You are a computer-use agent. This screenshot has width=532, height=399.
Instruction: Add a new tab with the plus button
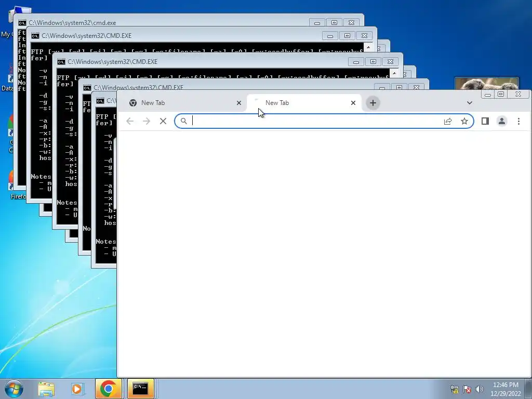click(x=373, y=103)
